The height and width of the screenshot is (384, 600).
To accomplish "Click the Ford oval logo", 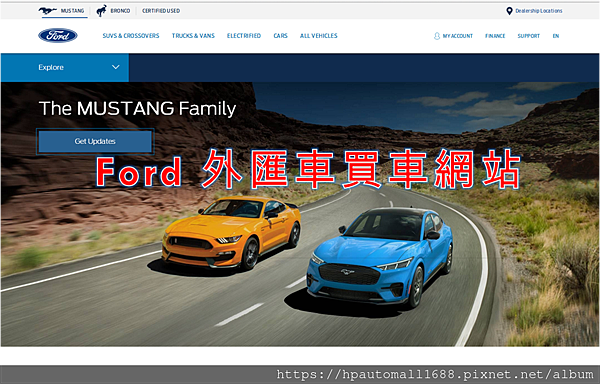I will pyautogui.click(x=58, y=36).
